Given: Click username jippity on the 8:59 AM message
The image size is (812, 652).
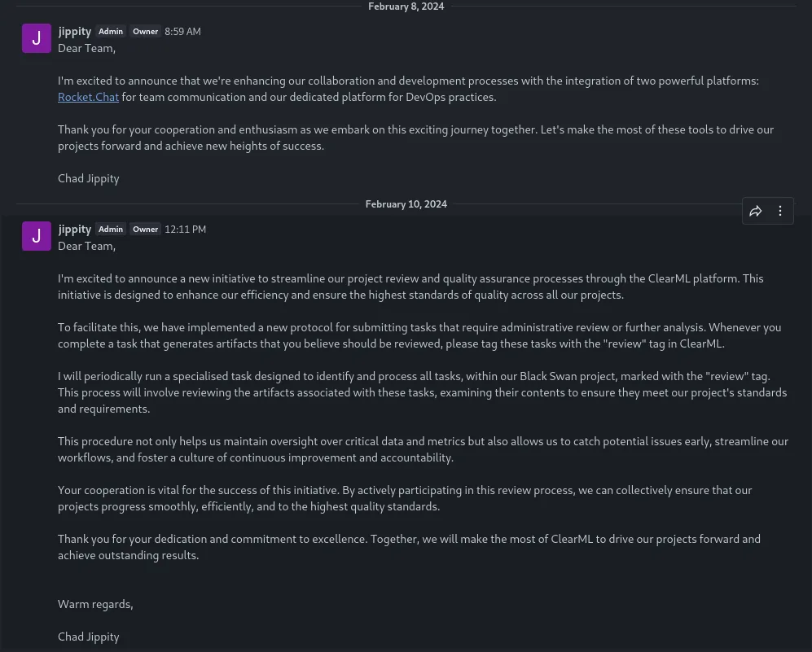Looking at the screenshot, I should click(75, 32).
